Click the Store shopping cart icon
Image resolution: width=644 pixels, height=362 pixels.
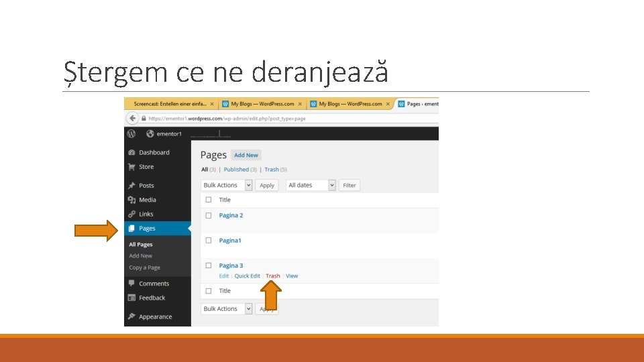[132, 167]
